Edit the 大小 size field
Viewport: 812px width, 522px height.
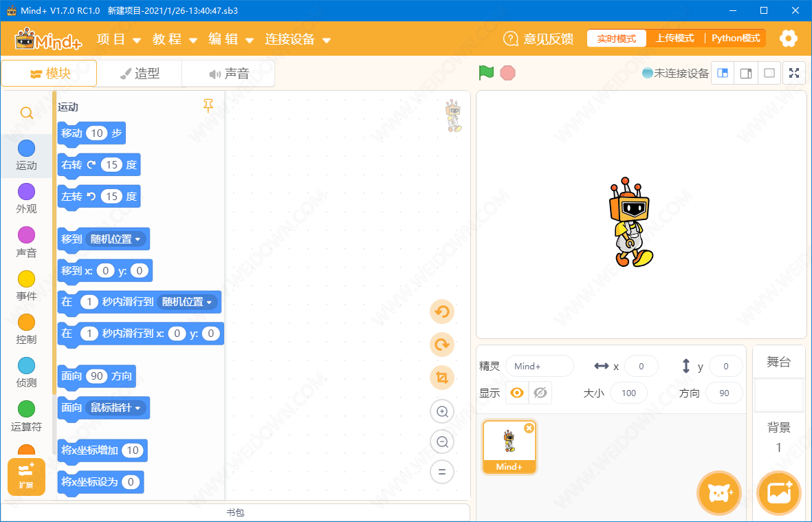pos(628,393)
